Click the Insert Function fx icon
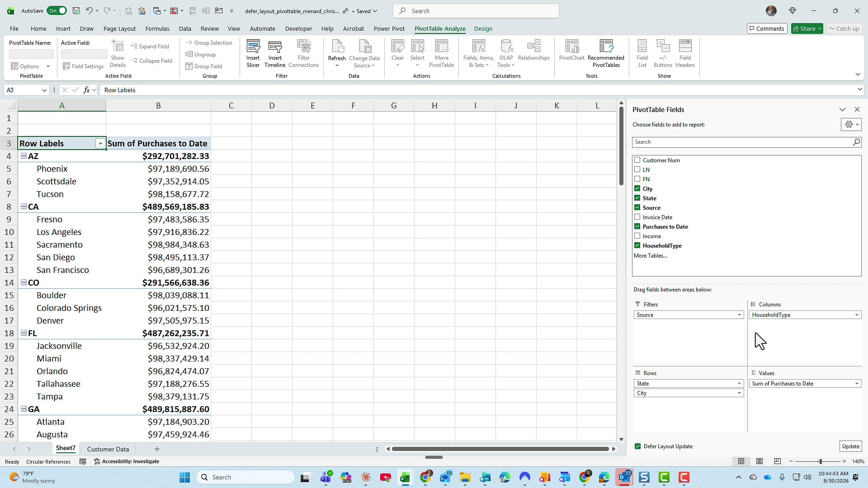The width and height of the screenshot is (868, 488). [86, 90]
